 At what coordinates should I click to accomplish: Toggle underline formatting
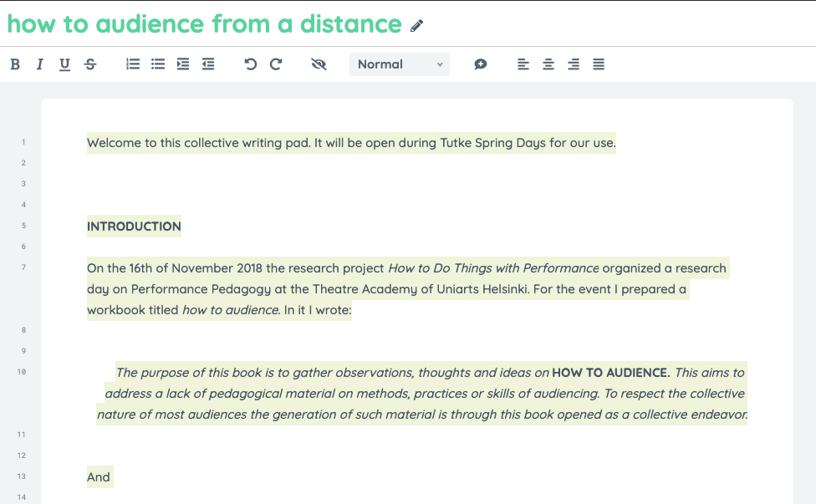(x=64, y=64)
